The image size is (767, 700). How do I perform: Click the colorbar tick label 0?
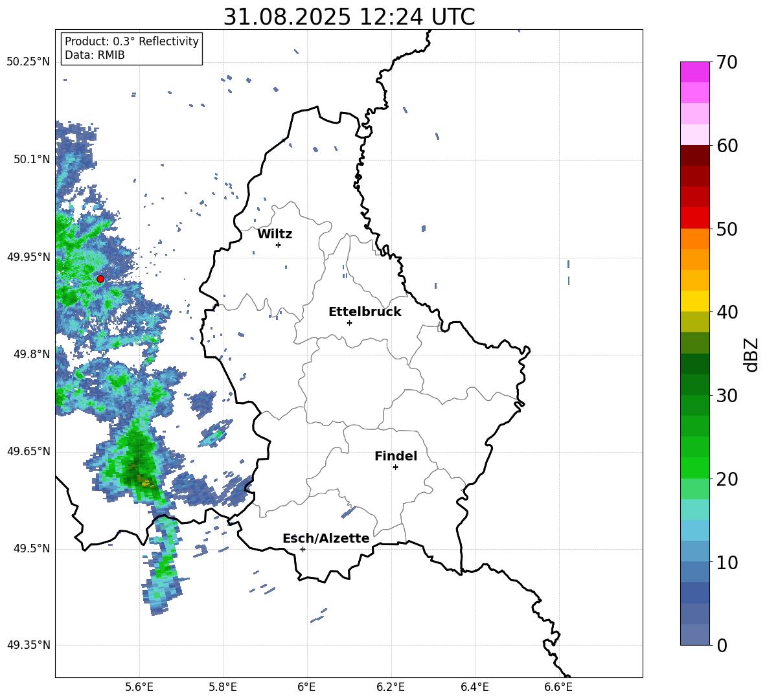point(722,645)
